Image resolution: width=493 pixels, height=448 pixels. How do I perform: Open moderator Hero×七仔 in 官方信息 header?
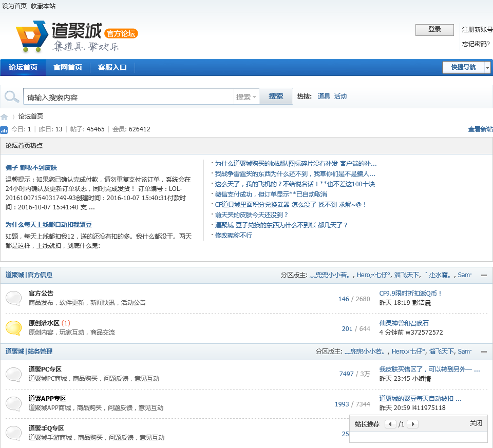[x=374, y=275]
